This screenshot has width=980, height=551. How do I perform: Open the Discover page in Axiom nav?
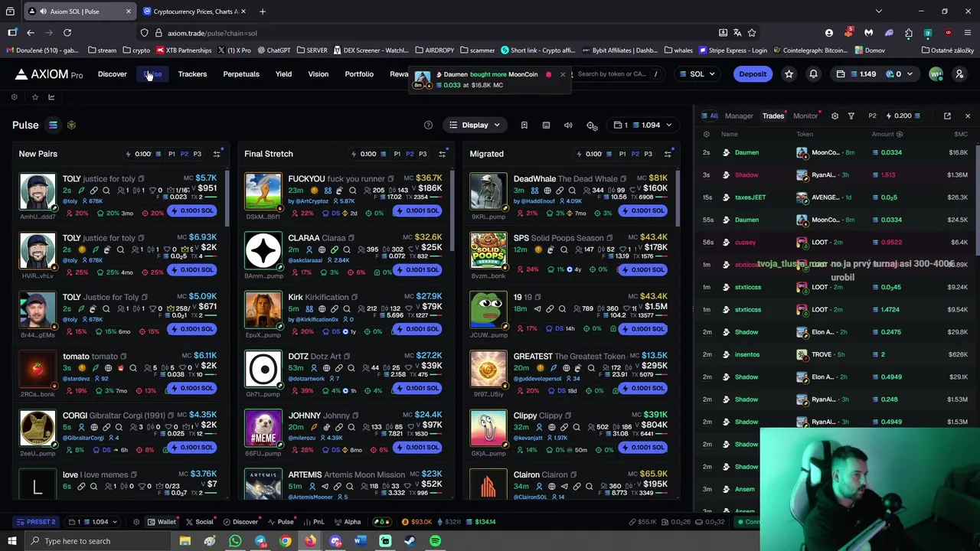point(113,74)
